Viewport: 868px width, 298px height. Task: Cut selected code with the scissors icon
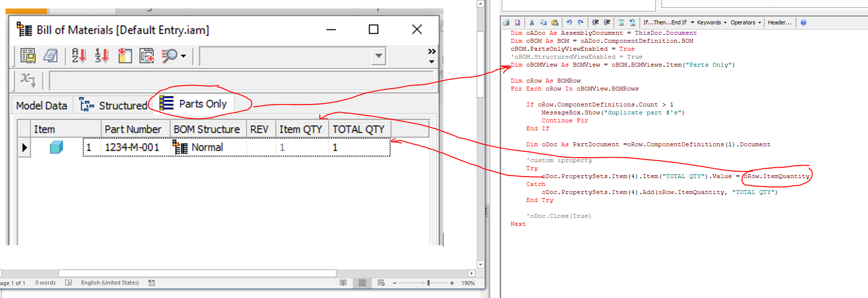(x=532, y=22)
